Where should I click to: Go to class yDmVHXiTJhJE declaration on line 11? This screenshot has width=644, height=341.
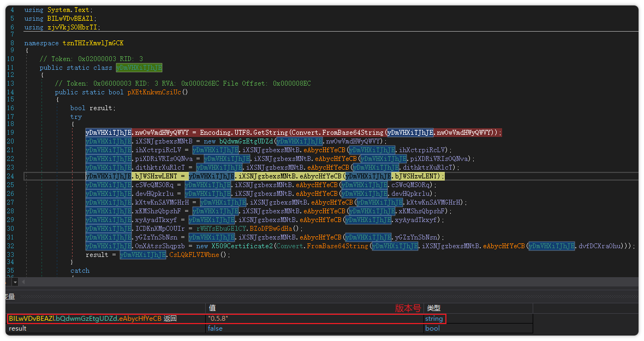tap(139, 68)
